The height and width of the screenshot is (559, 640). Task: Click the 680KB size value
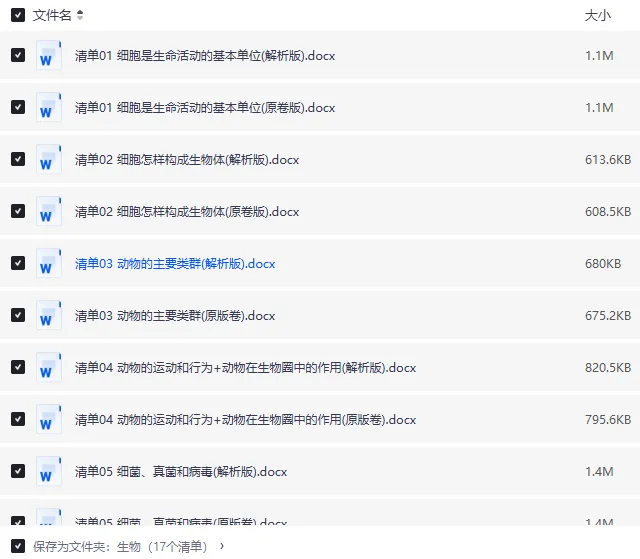click(x=603, y=264)
